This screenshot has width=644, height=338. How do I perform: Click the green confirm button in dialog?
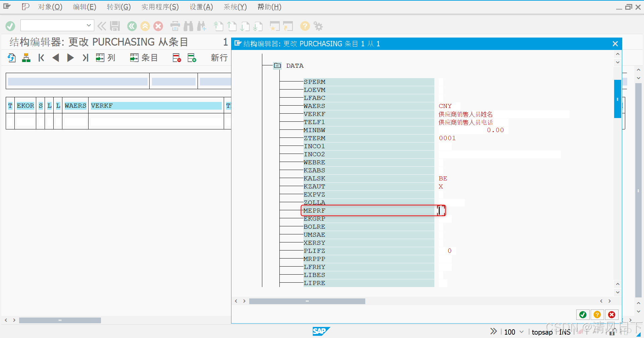583,315
